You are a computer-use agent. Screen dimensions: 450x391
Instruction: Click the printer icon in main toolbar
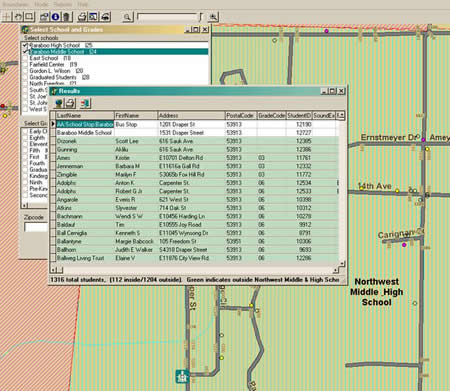(82, 17)
